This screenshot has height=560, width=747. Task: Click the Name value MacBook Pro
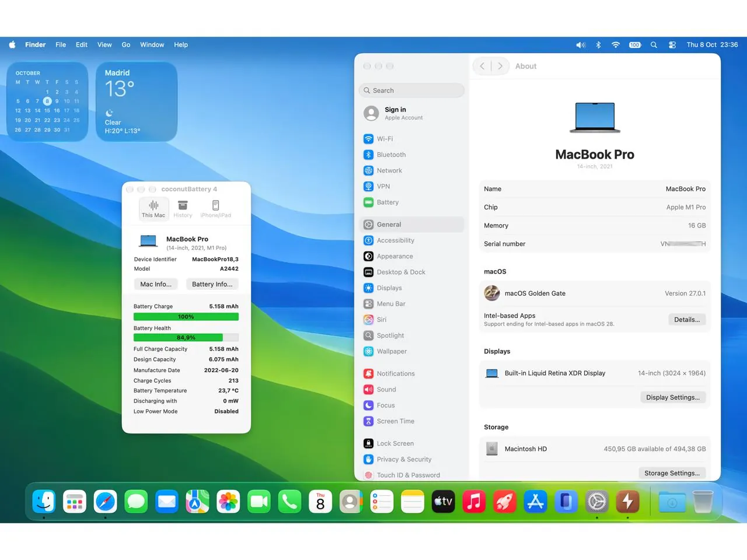tap(686, 189)
